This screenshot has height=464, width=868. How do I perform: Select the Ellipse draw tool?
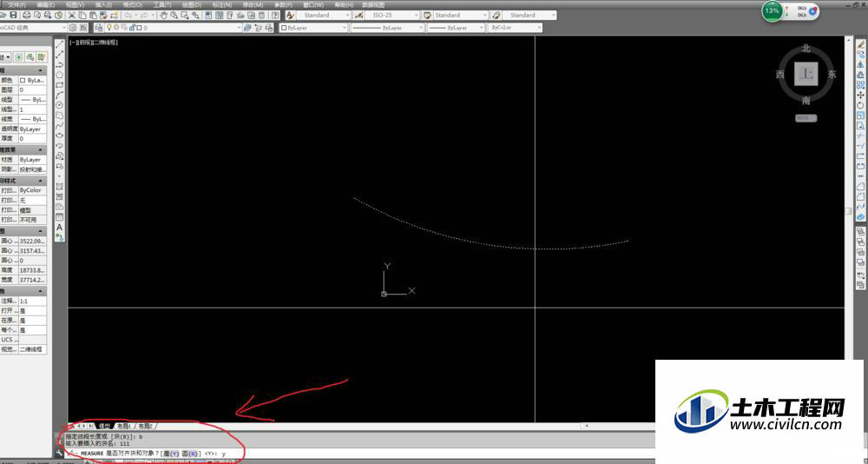click(x=60, y=136)
